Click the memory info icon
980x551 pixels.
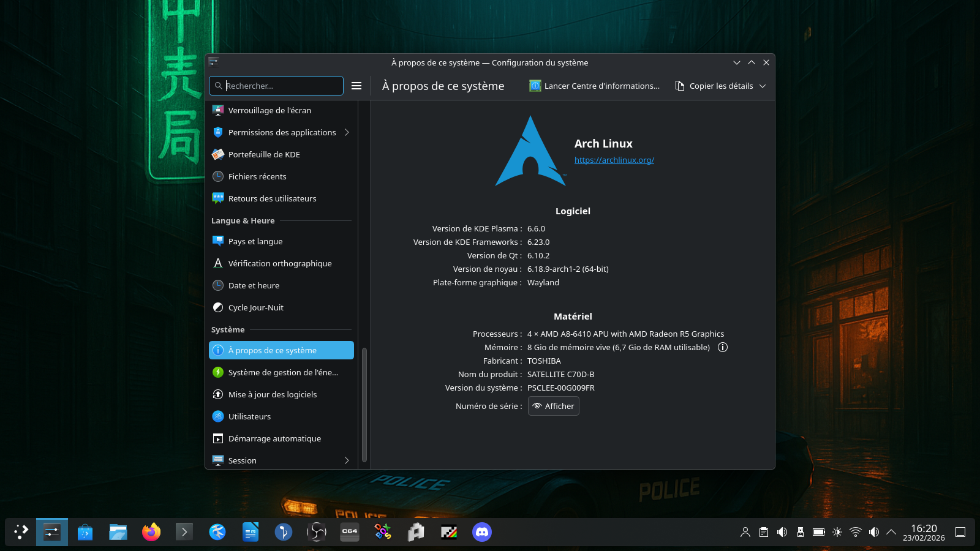point(723,347)
